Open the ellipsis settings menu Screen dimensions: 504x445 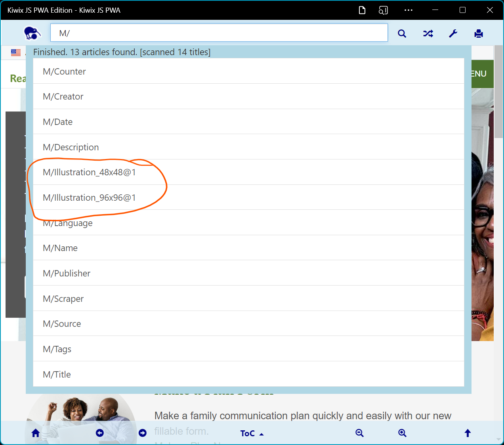click(x=409, y=10)
